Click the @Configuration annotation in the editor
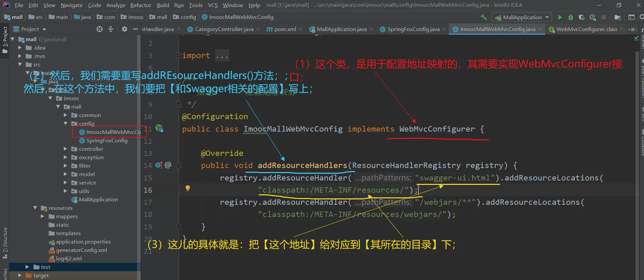Image resolution: width=644 pixels, height=280 pixels. 215,116
